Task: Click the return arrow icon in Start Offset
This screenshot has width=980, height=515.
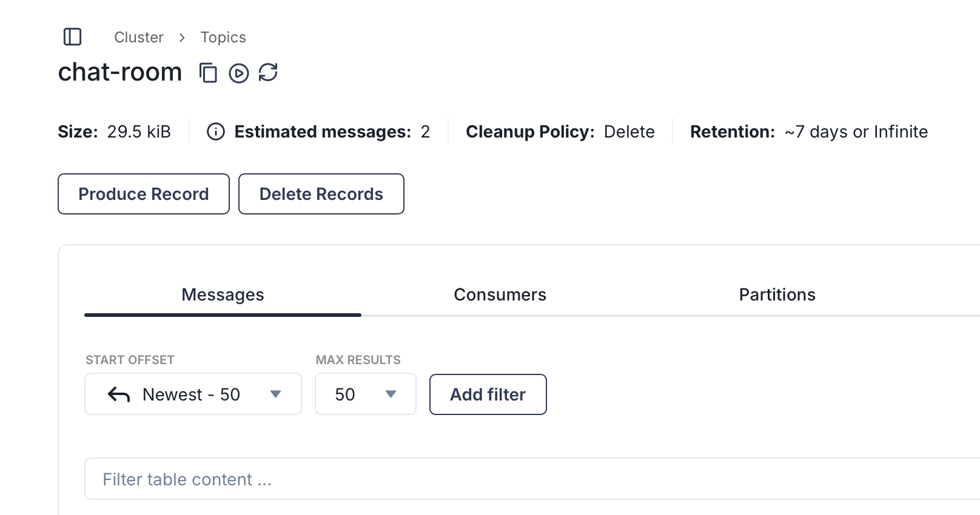Action: tap(119, 395)
